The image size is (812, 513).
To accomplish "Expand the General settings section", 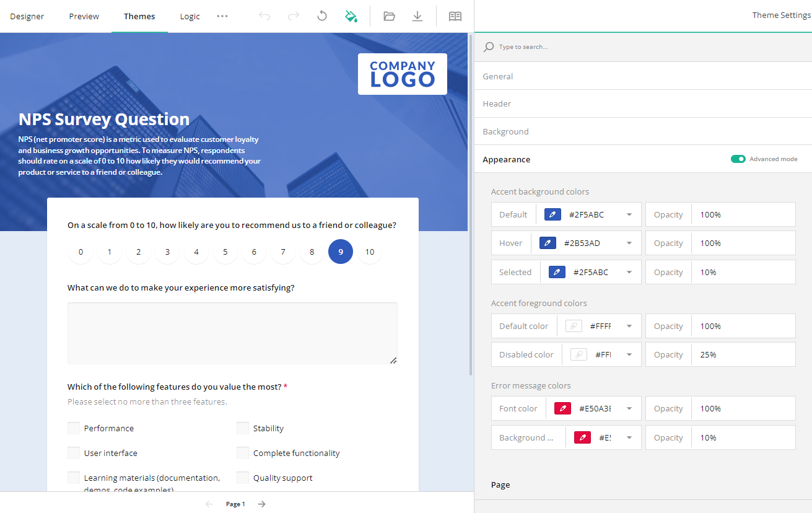I will (498, 76).
